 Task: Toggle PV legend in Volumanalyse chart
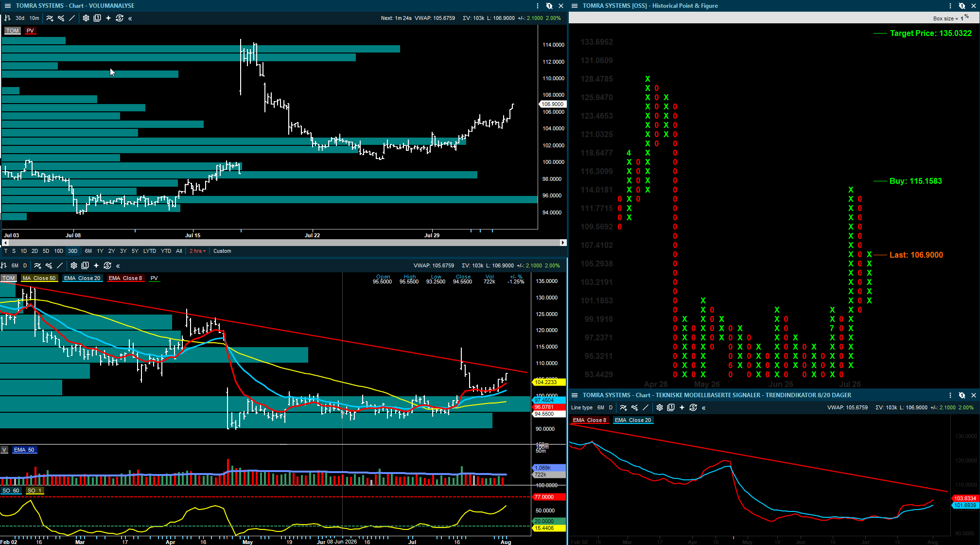30,31
